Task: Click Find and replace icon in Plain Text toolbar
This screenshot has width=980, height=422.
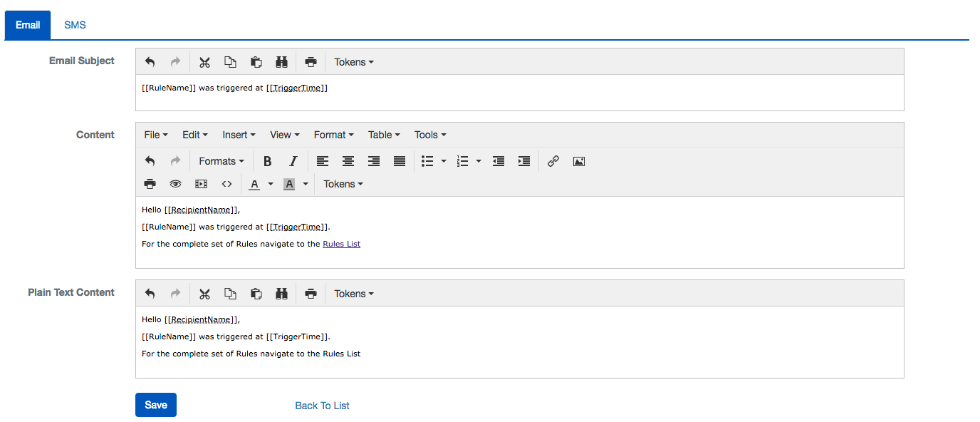Action: [x=281, y=294]
